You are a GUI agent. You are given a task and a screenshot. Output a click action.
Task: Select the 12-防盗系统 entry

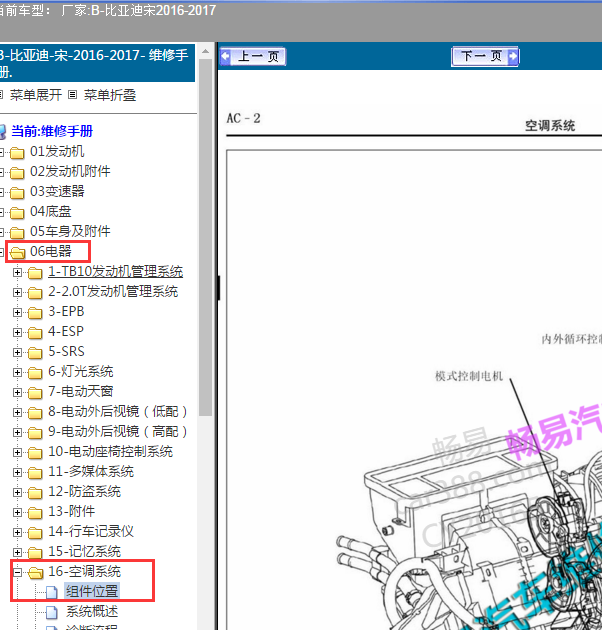coord(84,491)
